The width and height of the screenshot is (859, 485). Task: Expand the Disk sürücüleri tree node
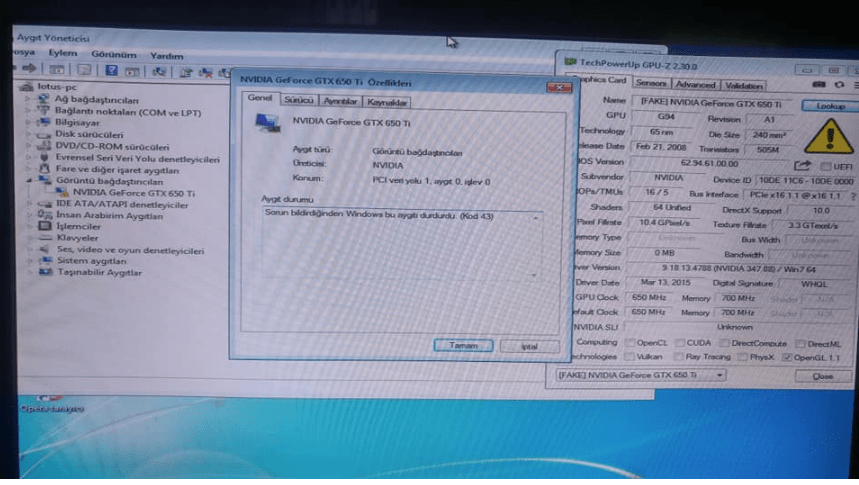28,134
